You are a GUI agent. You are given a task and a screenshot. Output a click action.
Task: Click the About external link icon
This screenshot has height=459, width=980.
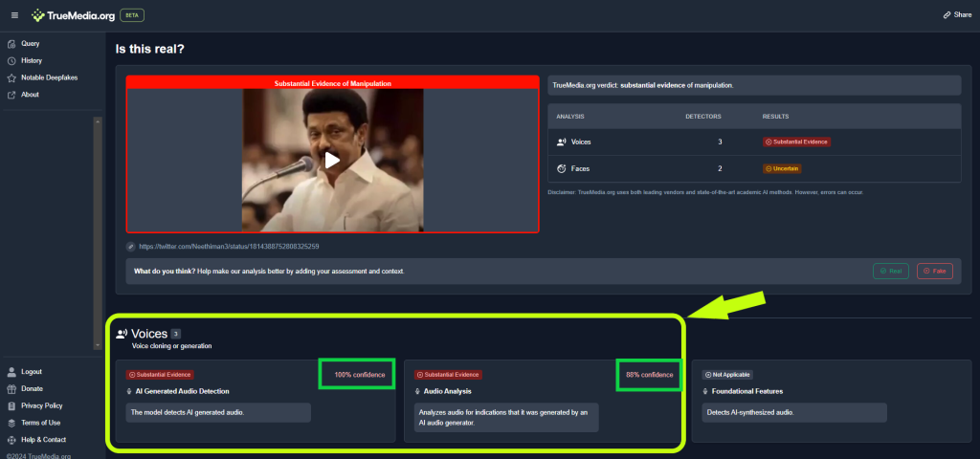click(11, 95)
